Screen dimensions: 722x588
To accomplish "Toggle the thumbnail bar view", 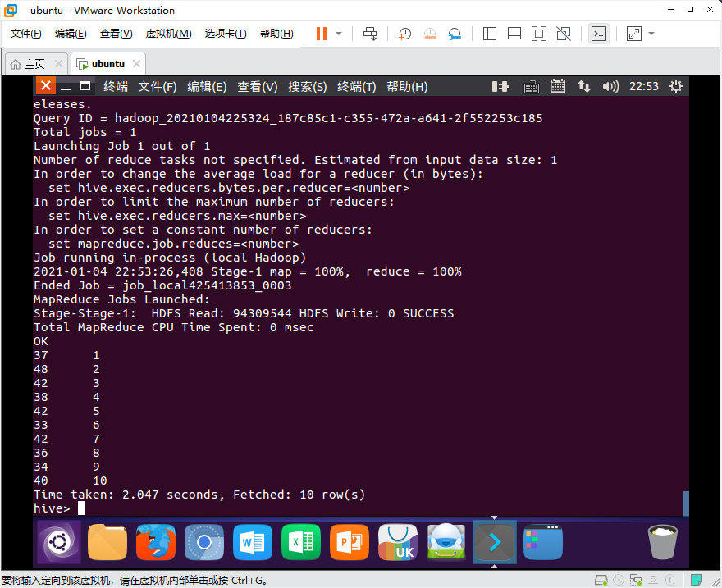I will (x=514, y=34).
